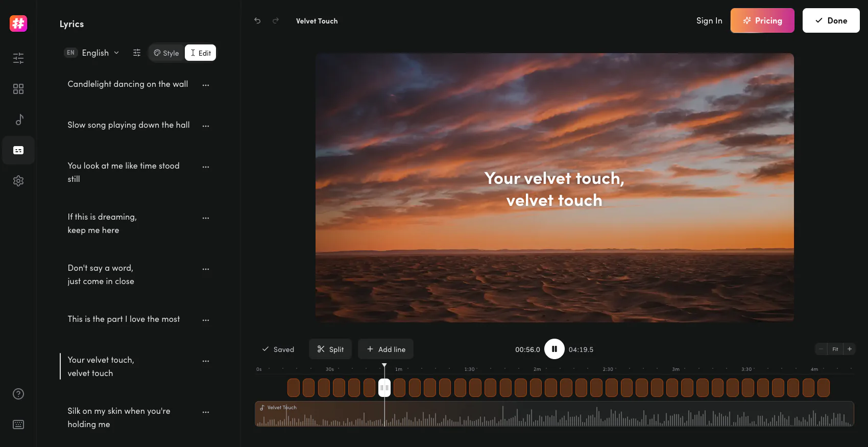Open the help question mark icon
The width and height of the screenshot is (868, 447).
tap(18, 394)
